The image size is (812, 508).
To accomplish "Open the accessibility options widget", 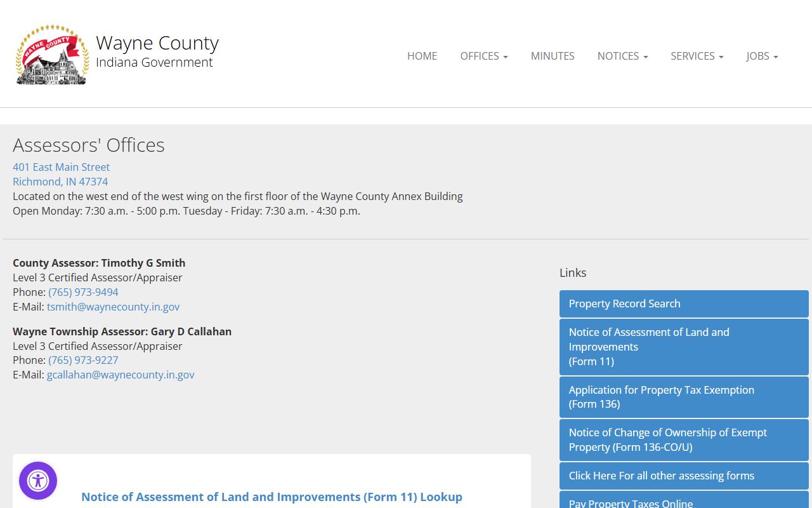I will click(x=38, y=481).
